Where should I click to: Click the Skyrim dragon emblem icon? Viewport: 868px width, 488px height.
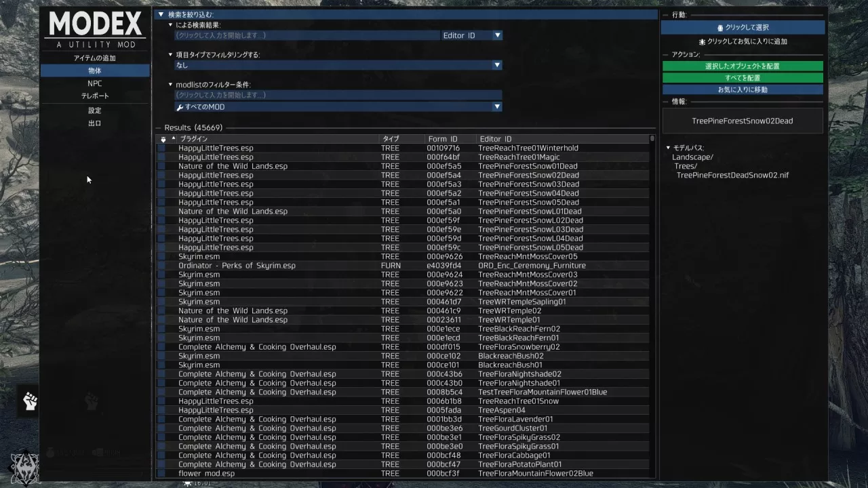26,468
